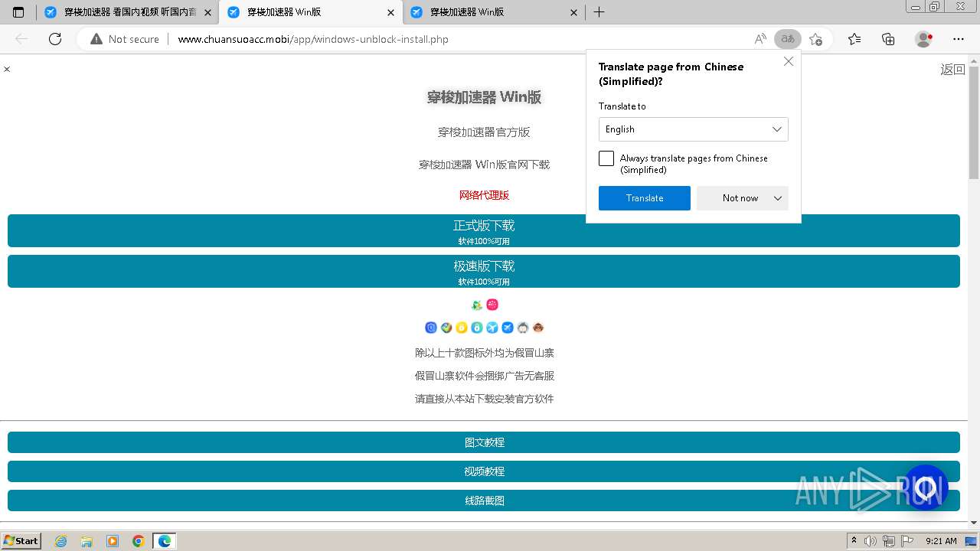980x551 pixels.
Task: Open the Collections icon
Action: click(x=888, y=39)
